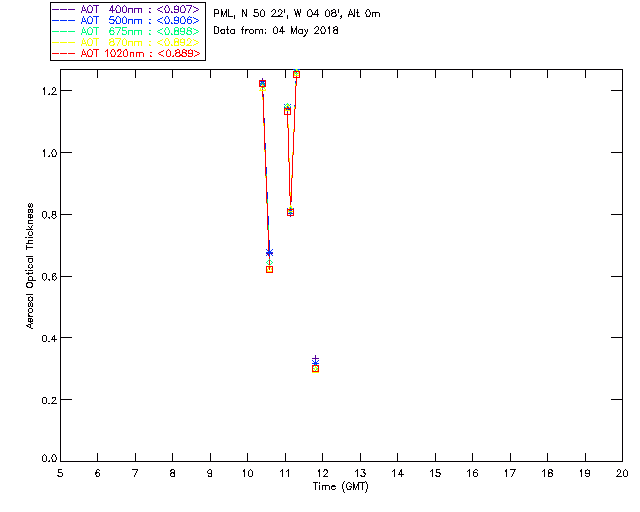Viewport: 640px width, 512px height.
Task: Click the hour 18 tick label on the time axis
Action: point(547,473)
